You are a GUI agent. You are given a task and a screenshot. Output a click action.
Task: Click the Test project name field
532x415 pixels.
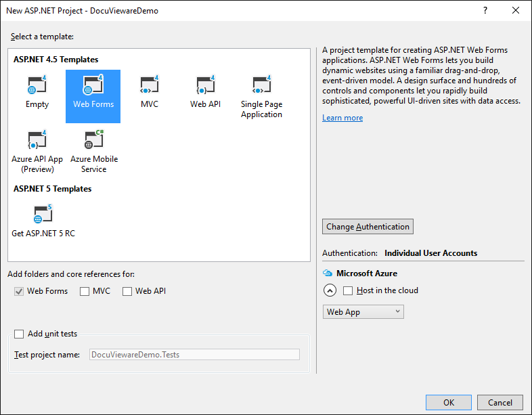click(x=194, y=355)
